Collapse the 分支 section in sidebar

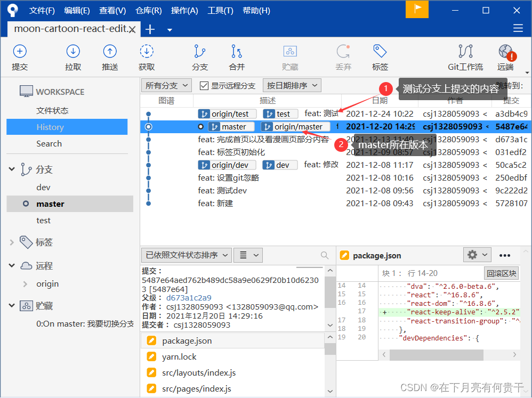(x=12, y=169)
